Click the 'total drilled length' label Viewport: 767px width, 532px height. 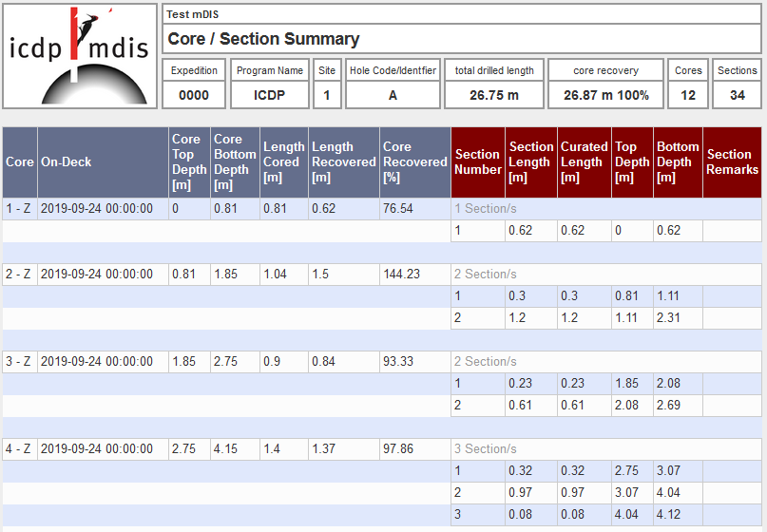tap(494, 70)
